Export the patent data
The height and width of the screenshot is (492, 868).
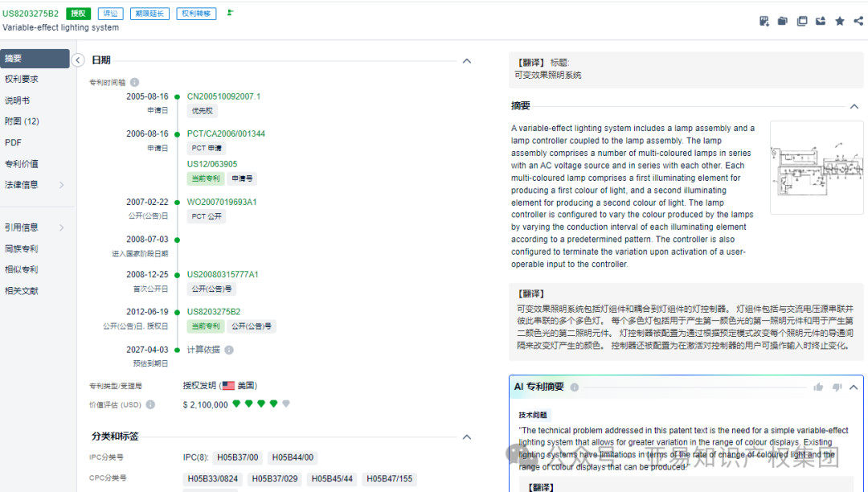click(x=821, y=20)
